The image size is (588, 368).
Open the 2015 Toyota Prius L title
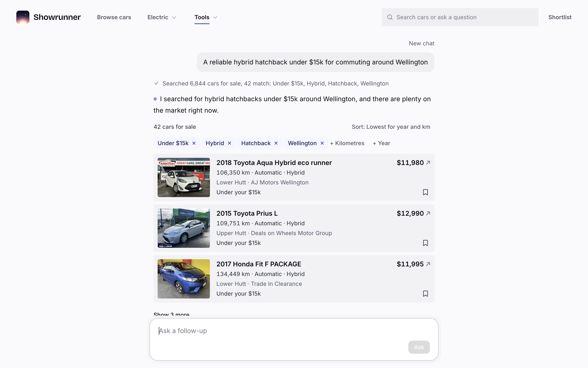tap(247, 213)
